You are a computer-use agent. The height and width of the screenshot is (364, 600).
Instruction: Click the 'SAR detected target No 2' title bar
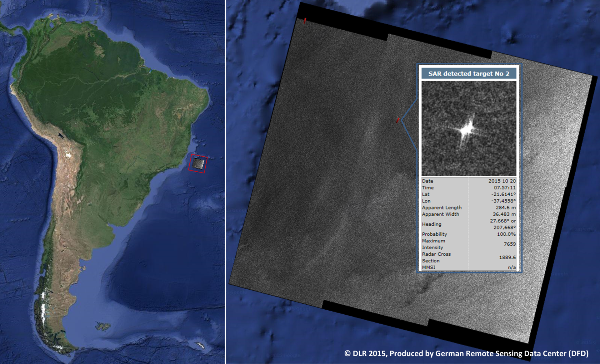[x=468, y=74]
